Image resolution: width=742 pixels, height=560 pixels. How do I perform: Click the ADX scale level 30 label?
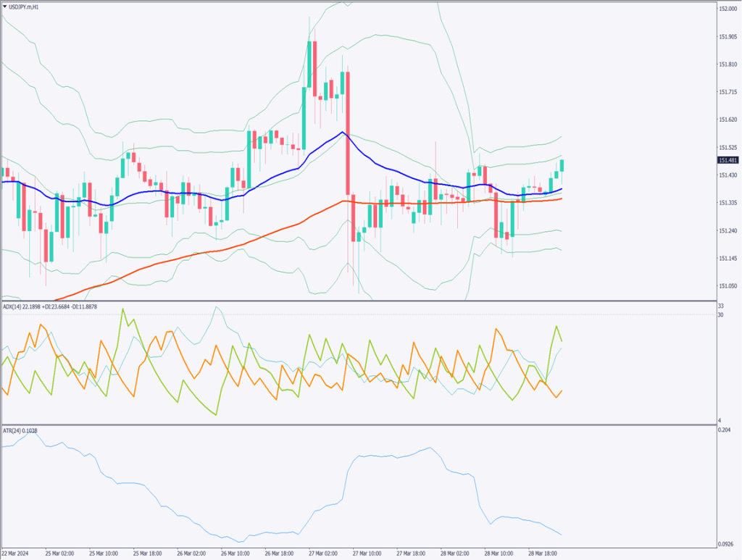coord(721,314)
